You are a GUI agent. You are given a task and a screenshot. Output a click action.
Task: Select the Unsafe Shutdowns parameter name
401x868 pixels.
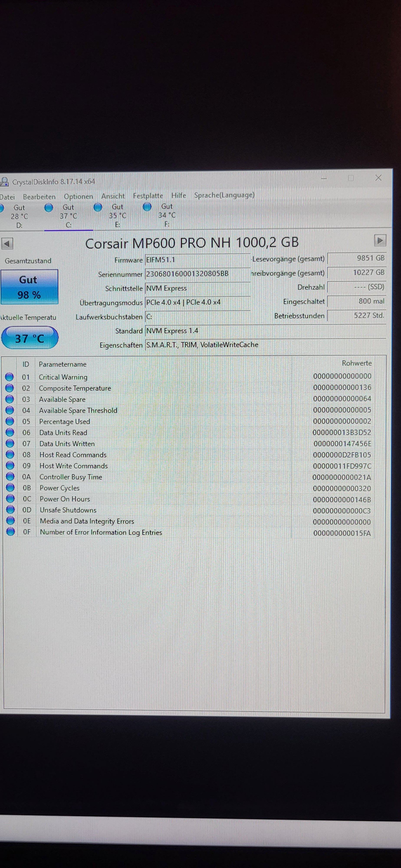[68, 510]
